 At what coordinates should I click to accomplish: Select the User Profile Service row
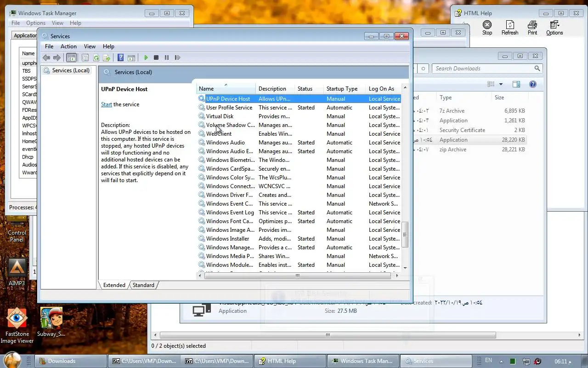[x=299, y=108]
